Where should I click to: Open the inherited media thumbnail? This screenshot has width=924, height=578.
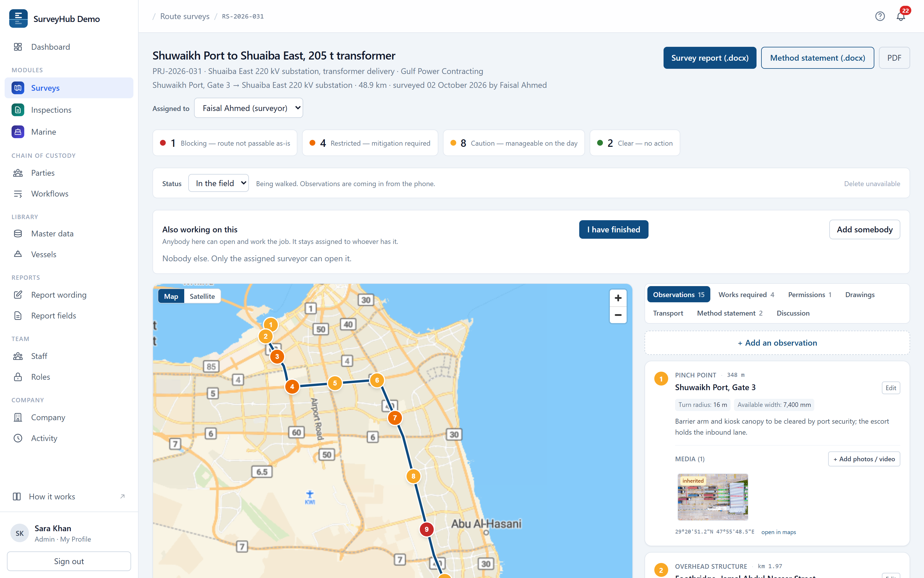[712, 497]
